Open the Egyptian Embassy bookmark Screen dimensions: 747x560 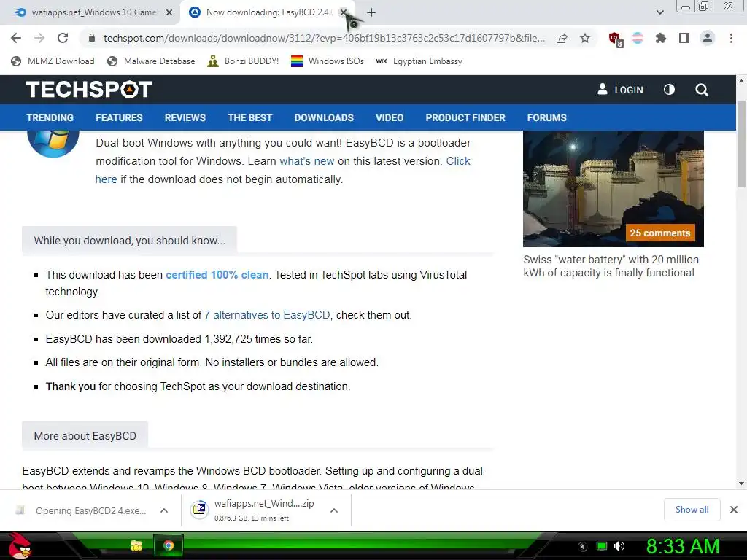pos(419,61)
